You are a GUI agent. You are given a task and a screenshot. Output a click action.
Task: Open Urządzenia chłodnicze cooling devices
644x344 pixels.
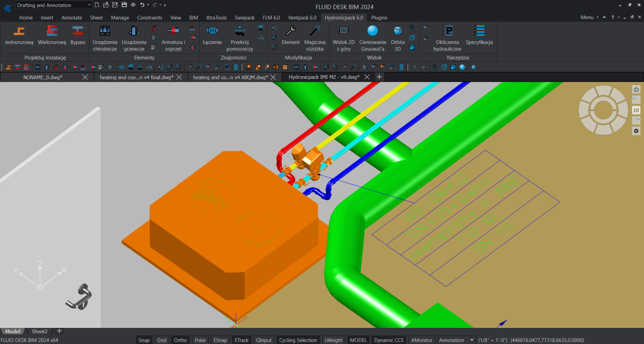coord(105,32)
